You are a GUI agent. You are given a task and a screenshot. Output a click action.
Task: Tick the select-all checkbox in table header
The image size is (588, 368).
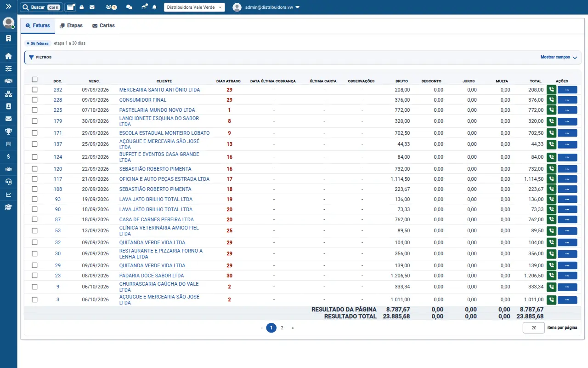click(34, 79)
